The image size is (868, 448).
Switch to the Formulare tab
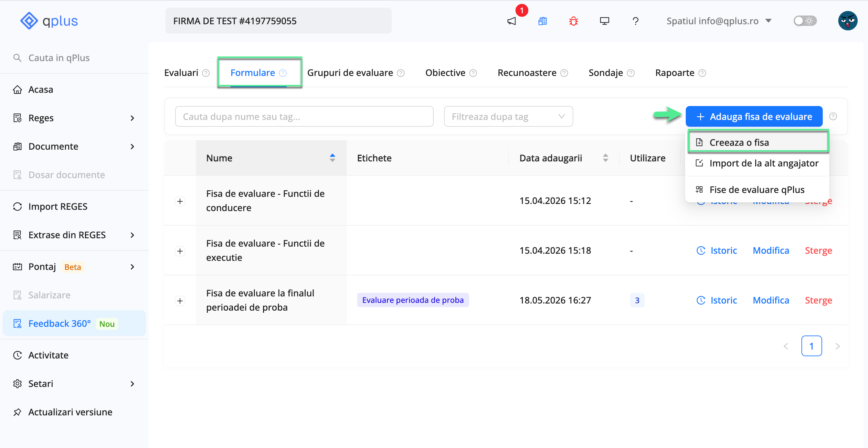pyautogui.click(x=253, y=73)
